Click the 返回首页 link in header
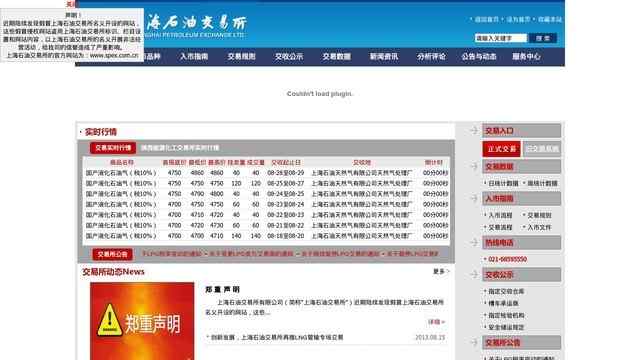The image size is (640, 360). tap(487, 19)
